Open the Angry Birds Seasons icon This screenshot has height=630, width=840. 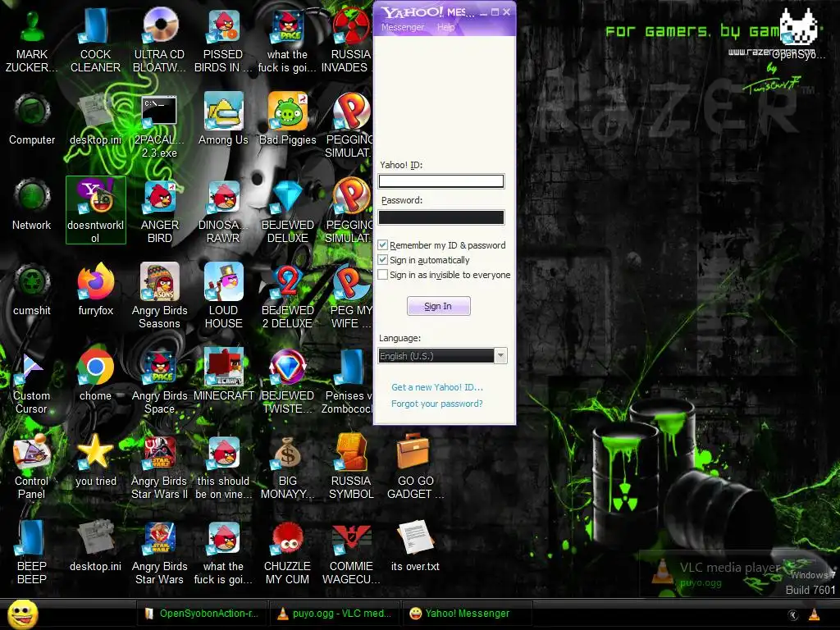click(160, 281)
